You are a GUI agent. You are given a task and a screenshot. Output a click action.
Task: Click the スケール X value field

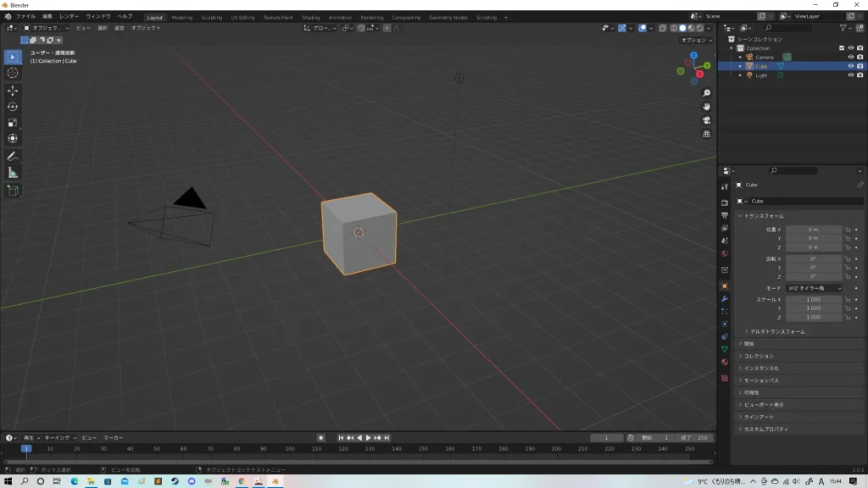(814, 299)
